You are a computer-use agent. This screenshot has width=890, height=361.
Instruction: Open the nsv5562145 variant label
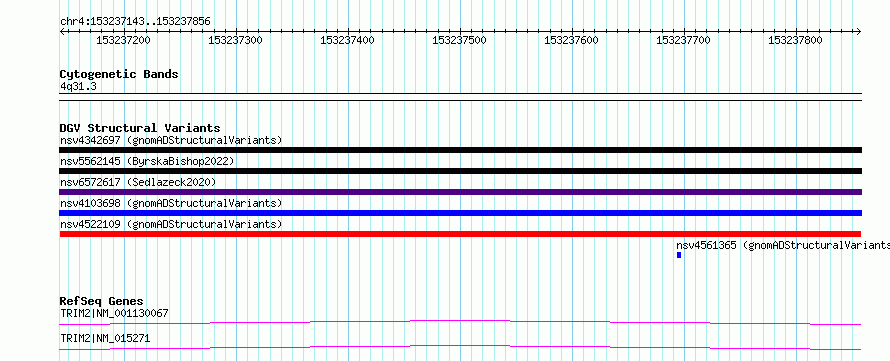pos(147,161)
